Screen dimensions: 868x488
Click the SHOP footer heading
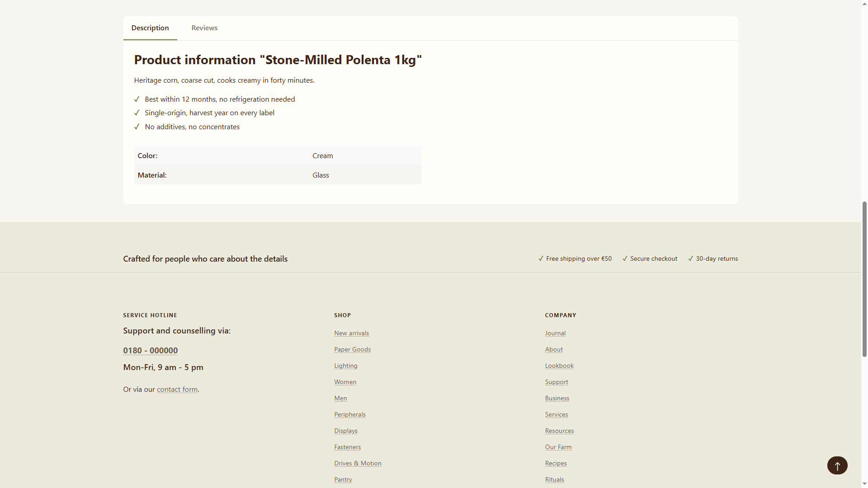(x=342, y=315)
